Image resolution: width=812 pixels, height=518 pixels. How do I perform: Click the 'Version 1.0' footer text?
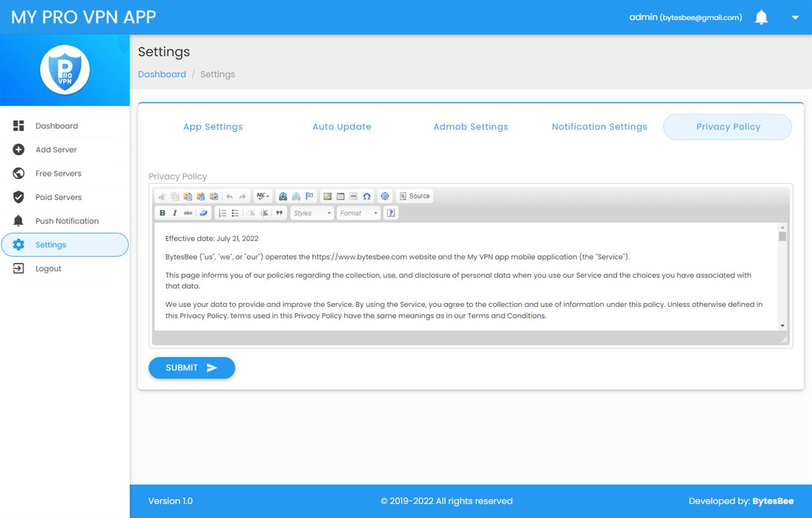[x=171, y=501]
